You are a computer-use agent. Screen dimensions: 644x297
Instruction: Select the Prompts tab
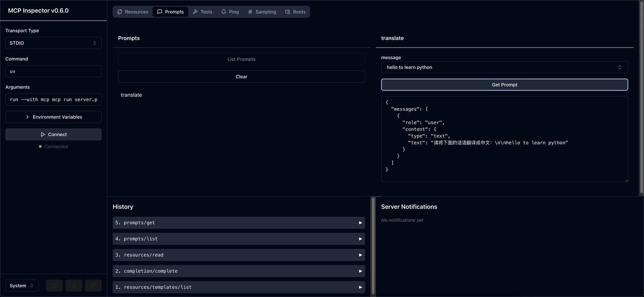tap(170, 12)
